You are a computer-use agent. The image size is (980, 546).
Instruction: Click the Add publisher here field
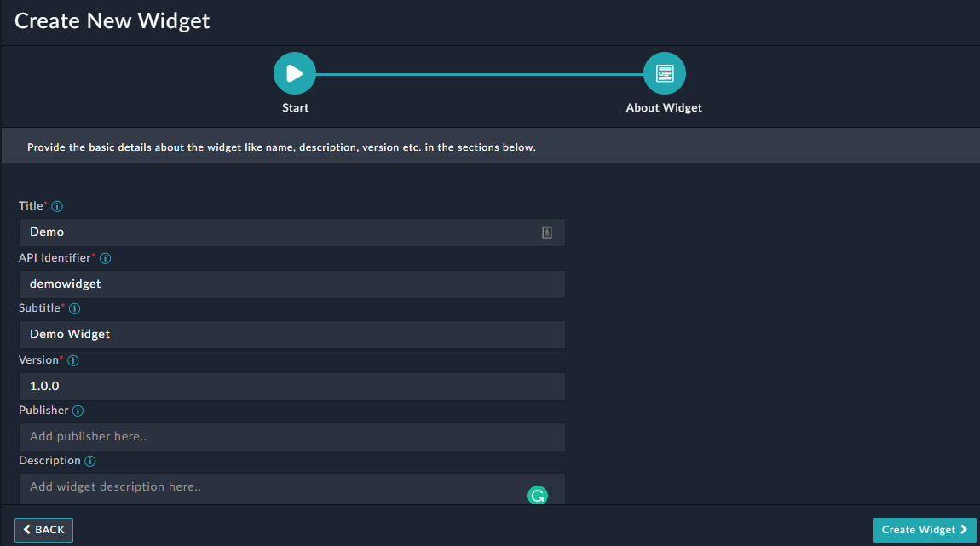[x=256, y=436]
